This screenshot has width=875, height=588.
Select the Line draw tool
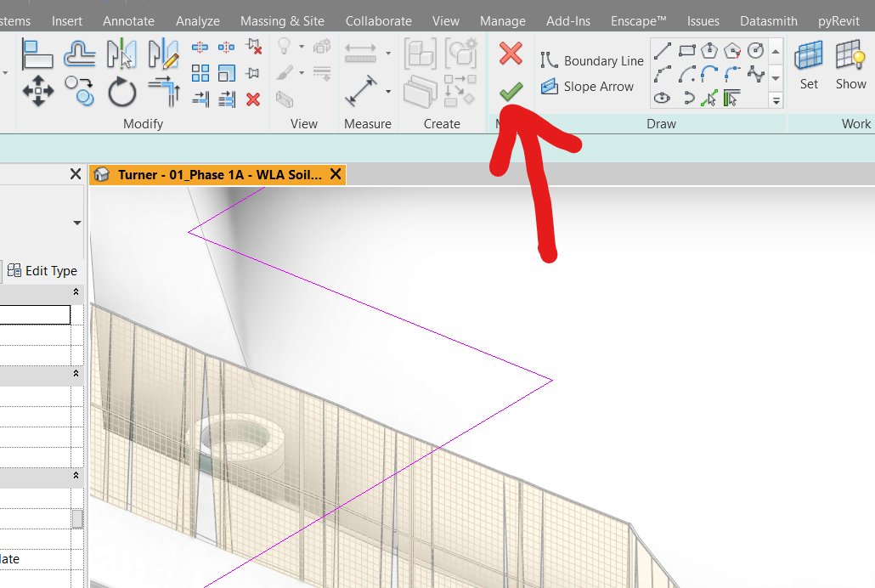click(x=663, y=50)
